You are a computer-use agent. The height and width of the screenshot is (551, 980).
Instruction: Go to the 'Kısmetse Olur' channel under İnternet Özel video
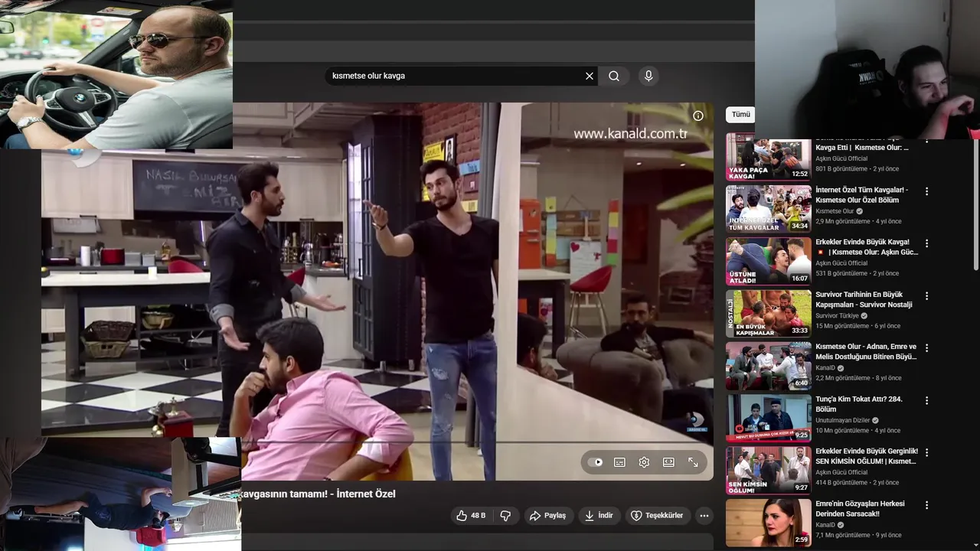[835, 211]
